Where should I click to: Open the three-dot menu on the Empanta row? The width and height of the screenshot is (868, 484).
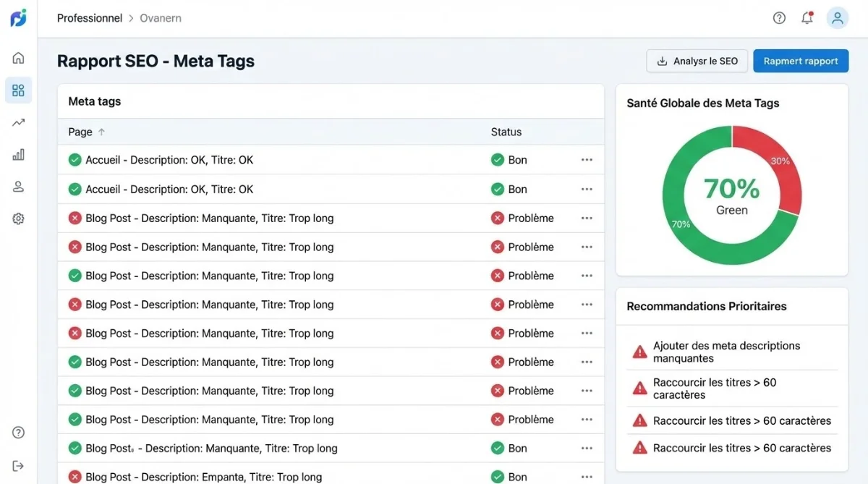pyautogui.click(x=587, y=477)
